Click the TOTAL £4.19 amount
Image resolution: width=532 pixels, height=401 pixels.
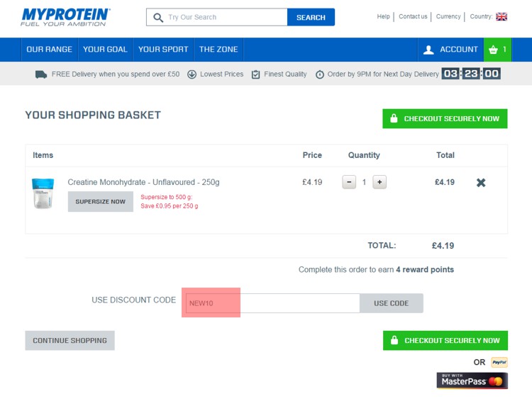pyautogui.click(x=443, y=246)
